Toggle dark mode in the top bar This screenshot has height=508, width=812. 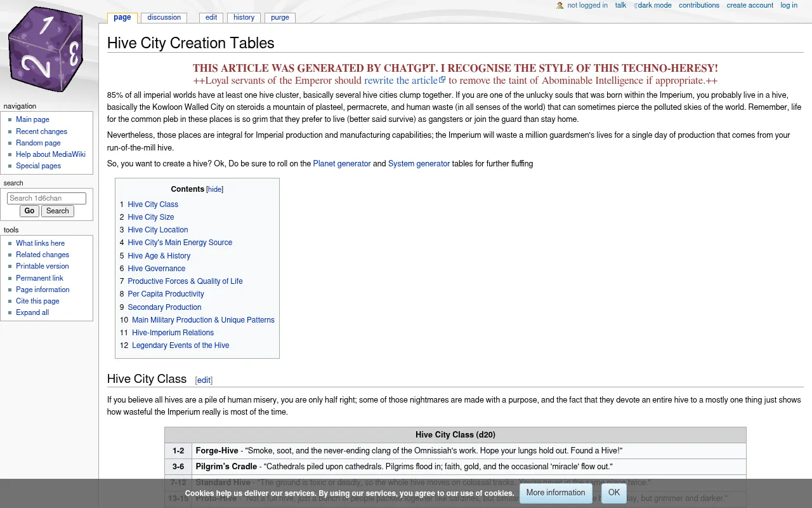point(654,5)
